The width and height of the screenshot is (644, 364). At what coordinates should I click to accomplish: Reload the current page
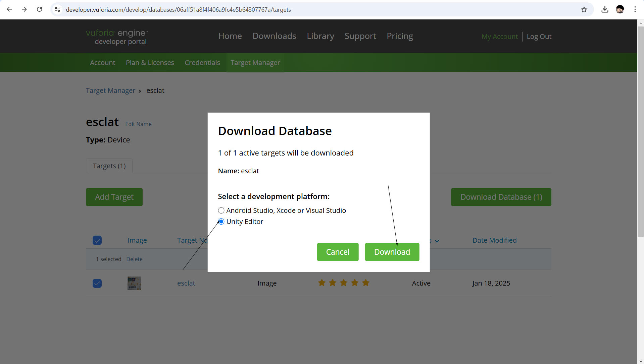(39, 9)
